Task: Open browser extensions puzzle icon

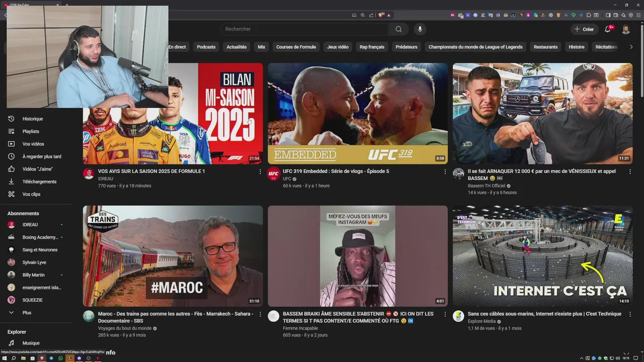Action: [x=589, y=15]
